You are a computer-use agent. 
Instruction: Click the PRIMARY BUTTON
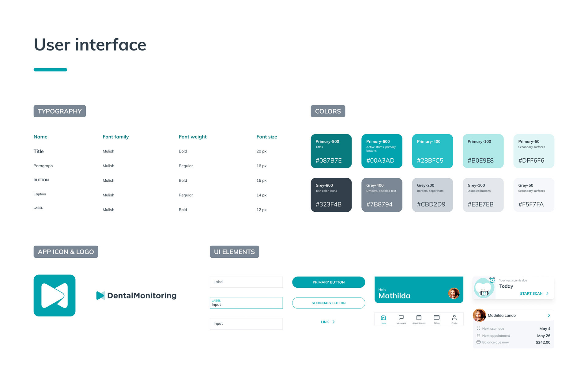(x=329, y=282)
